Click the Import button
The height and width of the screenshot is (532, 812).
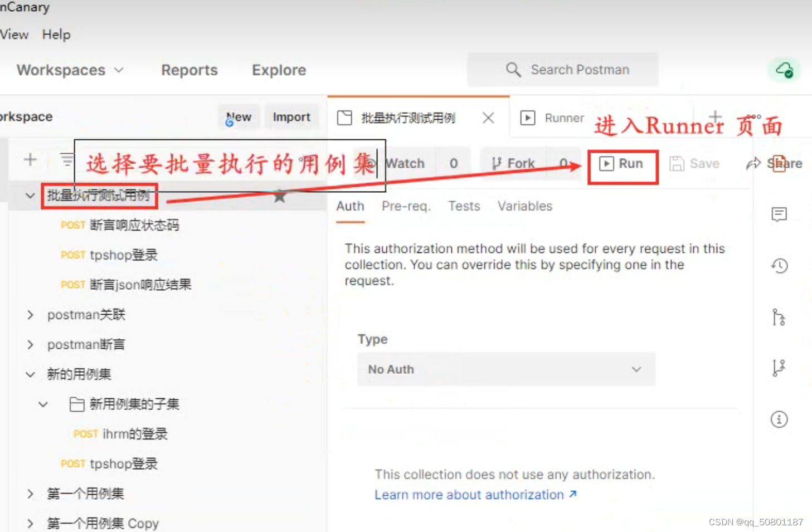click(291, 117)
